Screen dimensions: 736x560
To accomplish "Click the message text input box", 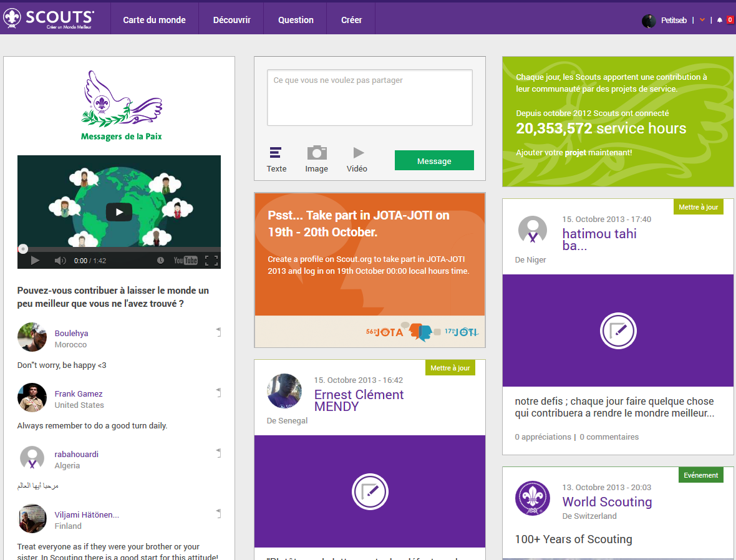I will (x=369, y=97).
